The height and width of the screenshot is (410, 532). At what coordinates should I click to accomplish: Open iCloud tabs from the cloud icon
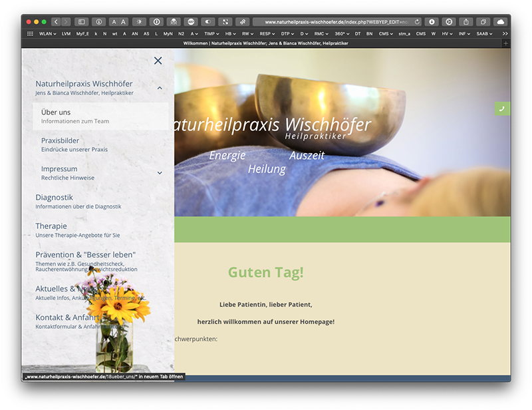[x=500, y=22]
